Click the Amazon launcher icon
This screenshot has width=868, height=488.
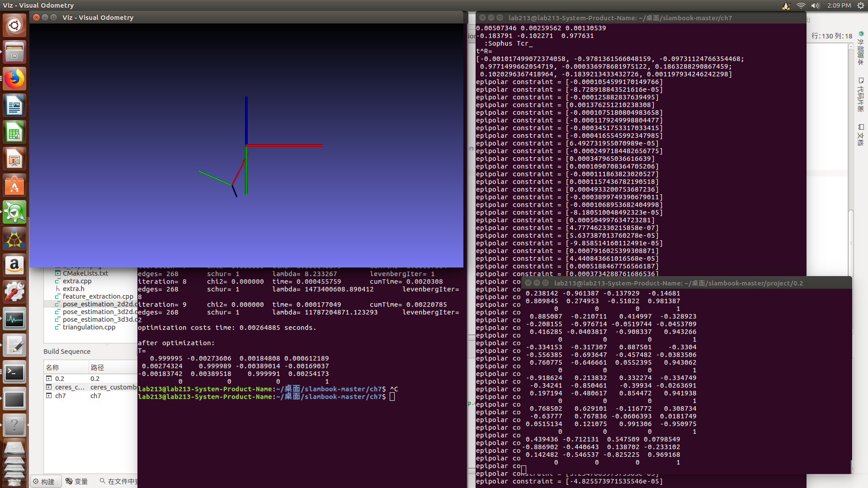click(14, 265)
